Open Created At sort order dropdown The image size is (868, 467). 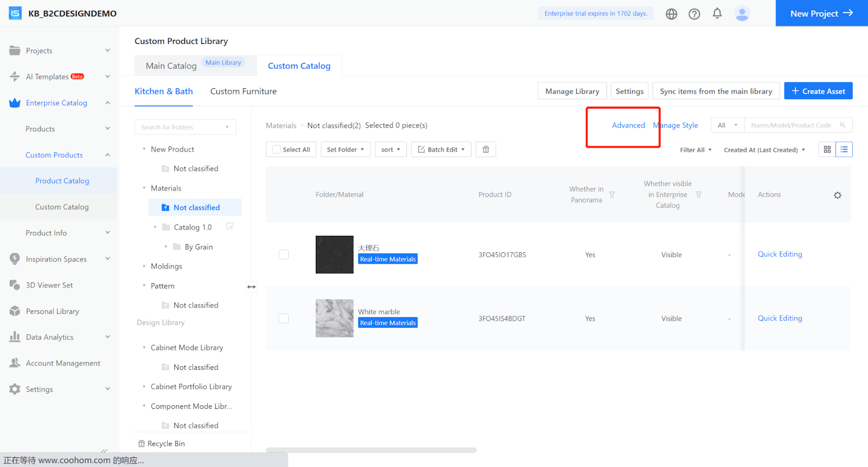click(x=764, y=150)
